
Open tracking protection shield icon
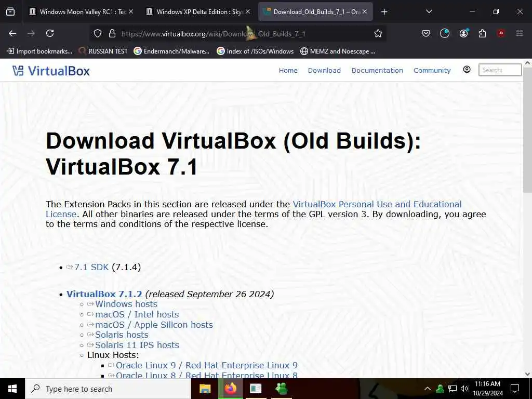point(98,33)
